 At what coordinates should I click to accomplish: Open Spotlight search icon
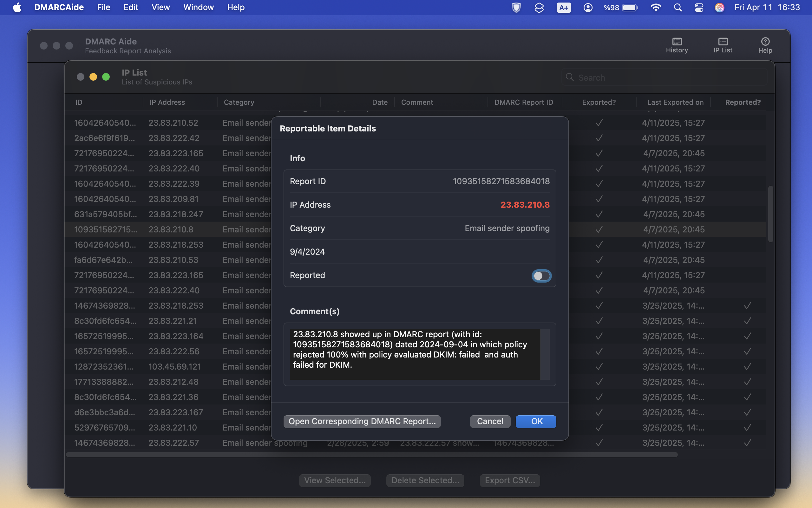tap(678, 7)
